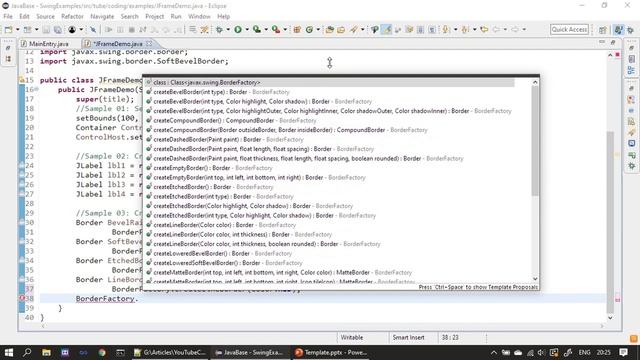Click the New Java Package icon
Screen dimensions: 640x360
click(297, 29)
